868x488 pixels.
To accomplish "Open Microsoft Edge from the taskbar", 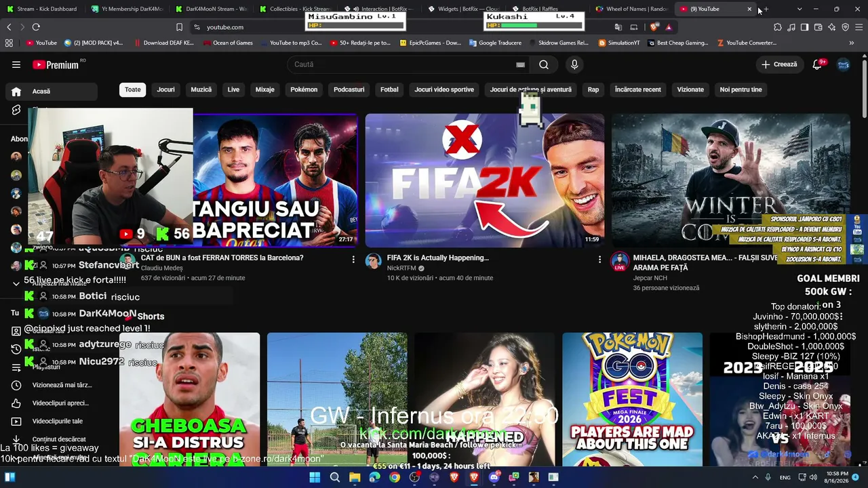I will click(x=374, y=477).
